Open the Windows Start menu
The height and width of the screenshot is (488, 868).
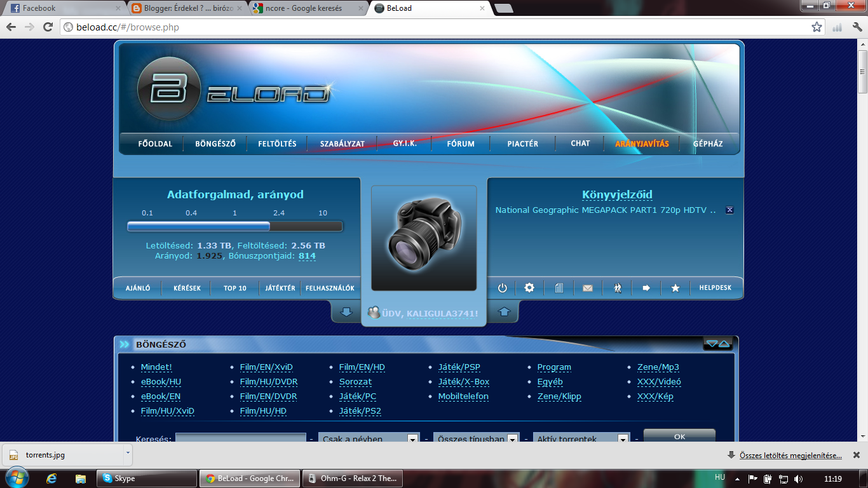[x=16, y=478]
